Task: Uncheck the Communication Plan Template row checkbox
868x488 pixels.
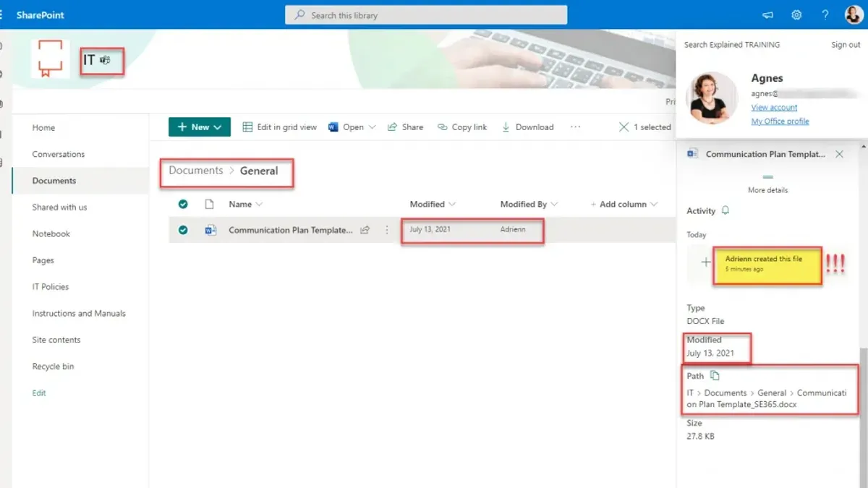Action: coord(183,230)
